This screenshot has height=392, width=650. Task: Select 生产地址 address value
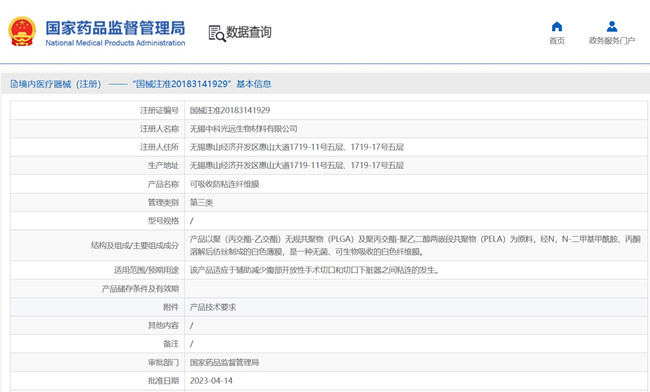point(296,165)
